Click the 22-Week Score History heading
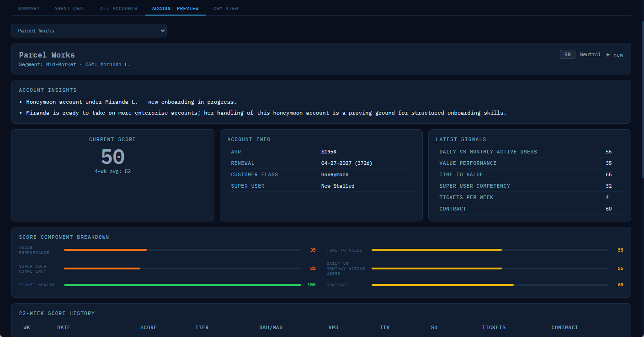Screen dimensions: 644x337 pos(57,314)
